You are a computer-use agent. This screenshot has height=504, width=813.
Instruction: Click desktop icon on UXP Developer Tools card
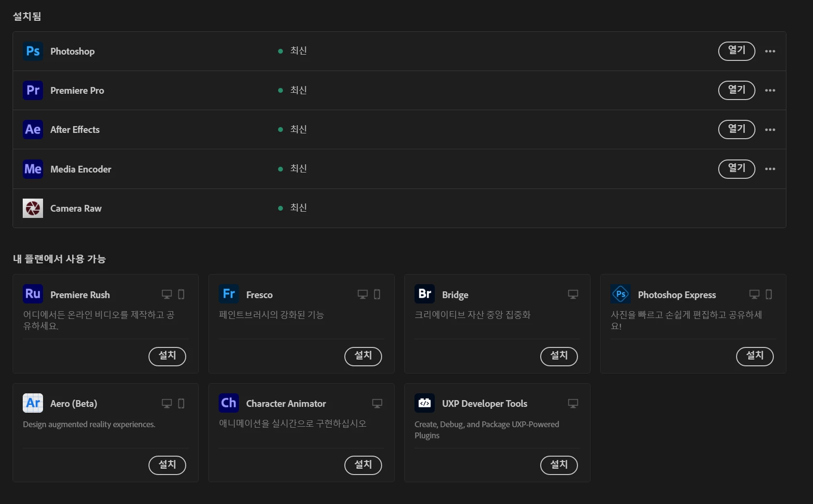(x=573, y=403)
